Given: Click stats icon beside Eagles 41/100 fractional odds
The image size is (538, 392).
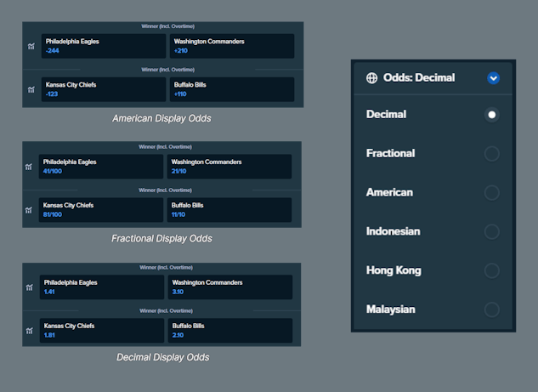Looking at the screenshot, I should click(x=29, y=167).
